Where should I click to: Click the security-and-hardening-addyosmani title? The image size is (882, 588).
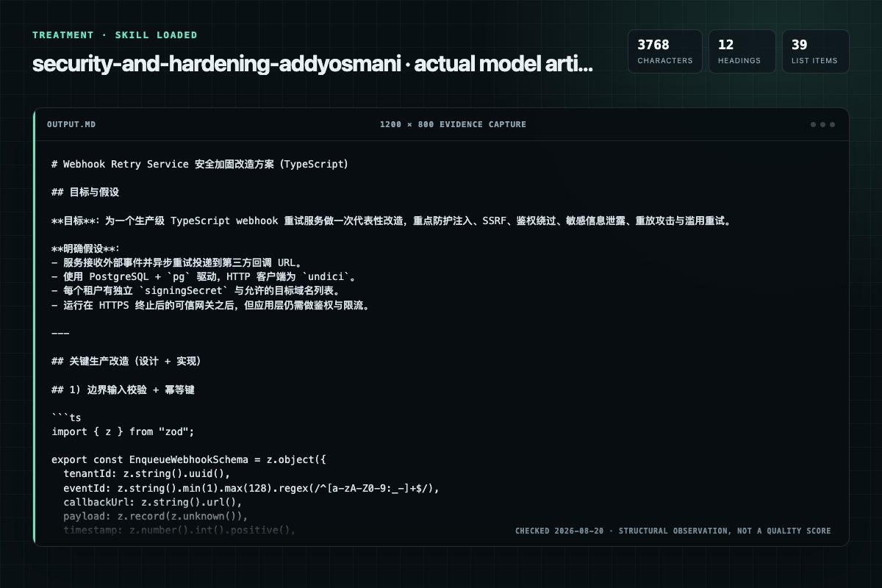312,64
